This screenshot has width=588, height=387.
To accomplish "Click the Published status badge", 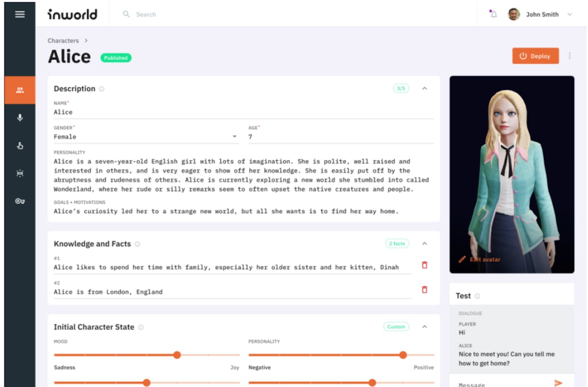I will coord(116,58).
